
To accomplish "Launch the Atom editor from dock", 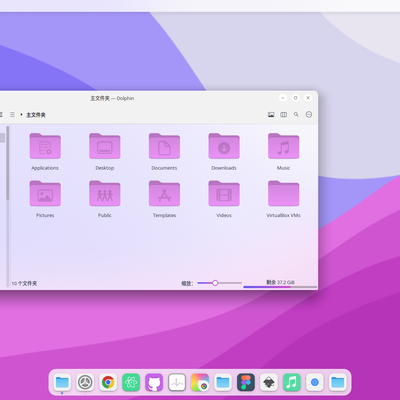I will (131, 382).
